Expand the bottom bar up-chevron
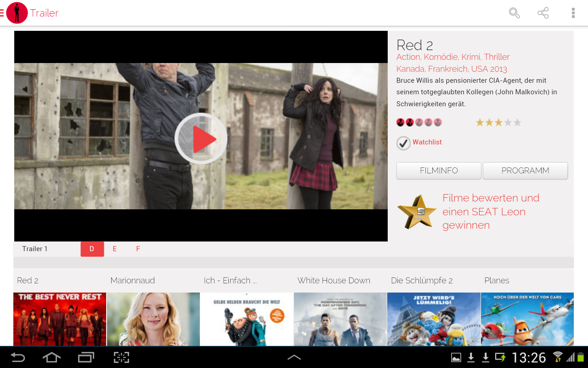The image size is (588, 368). click(x=294, y=357)
